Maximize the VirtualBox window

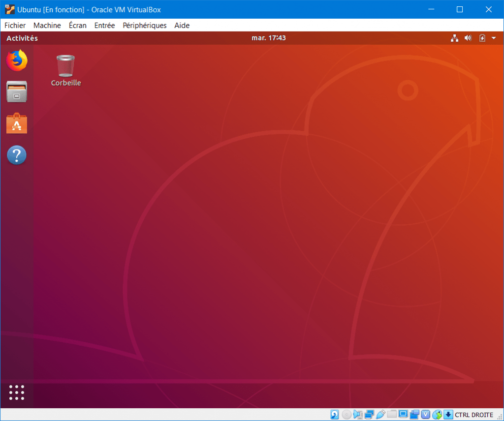[x=460, y=9]
